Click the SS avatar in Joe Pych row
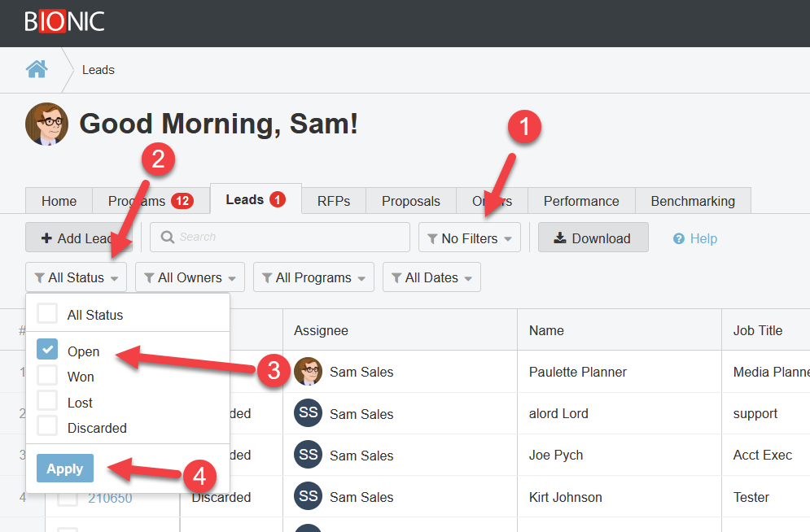This screenshot has width=810, height=532. point(308,455)
